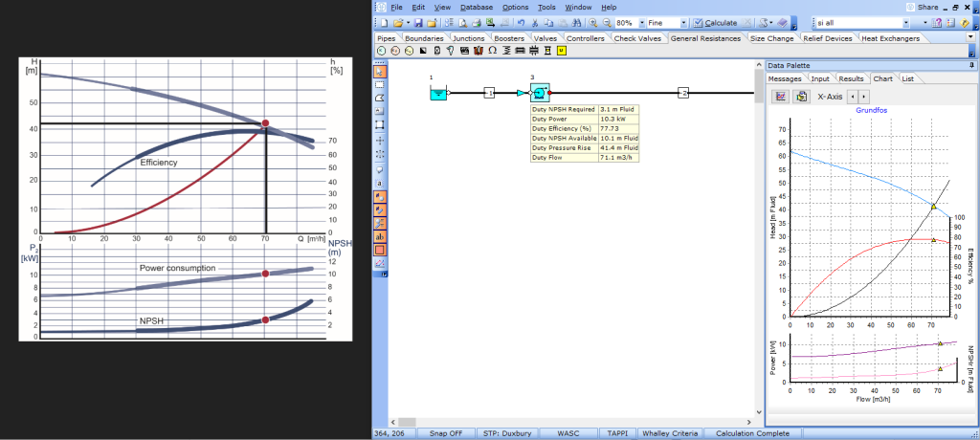Undo the last action with the blue arrow
The height and width of the screenshot is (440, 980).
pyautogui.click(x=522, y=23)
